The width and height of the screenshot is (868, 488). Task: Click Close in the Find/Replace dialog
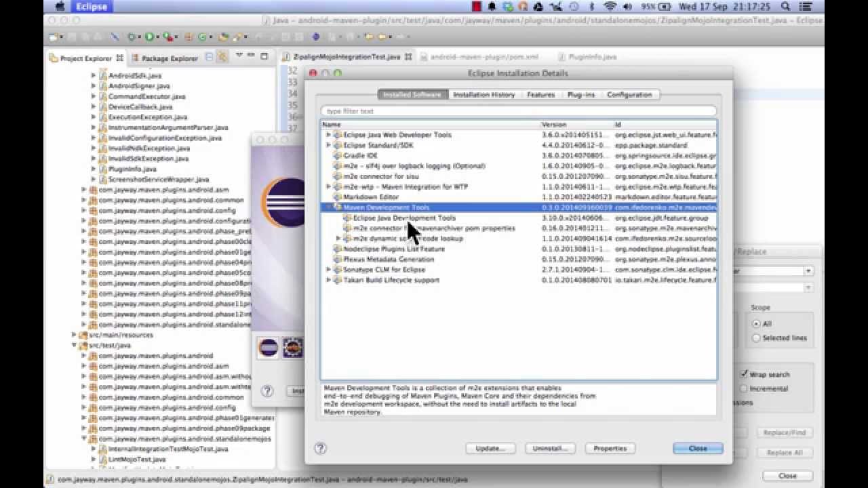point(787,476)
